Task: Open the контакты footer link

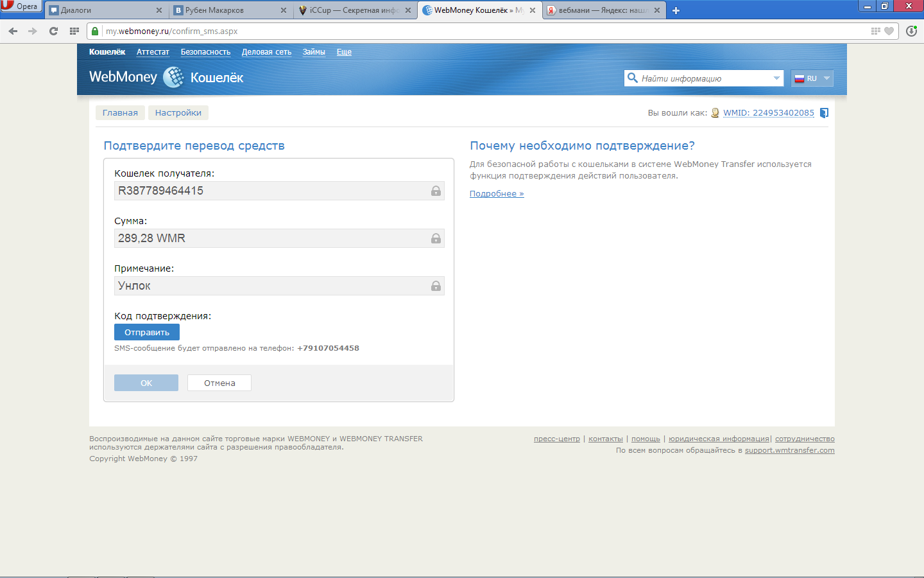Action: coord(606,439)
